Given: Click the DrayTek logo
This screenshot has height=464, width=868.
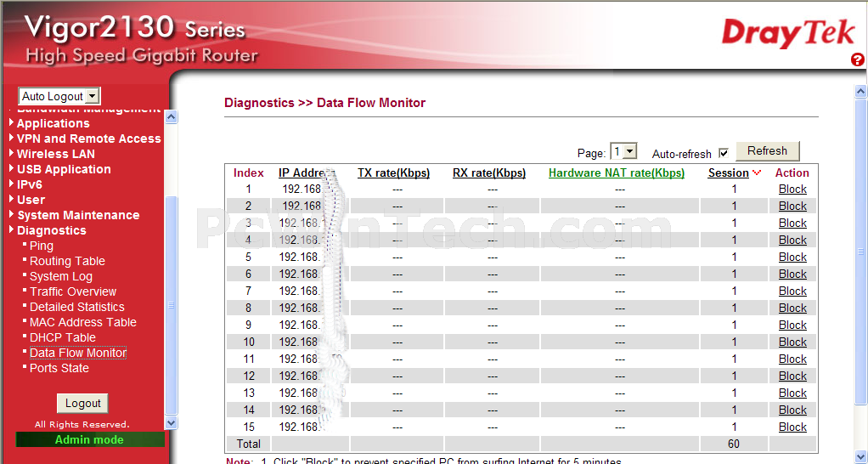Looking at the screenshot, I should pyautogui.click(x=788, y=34).
